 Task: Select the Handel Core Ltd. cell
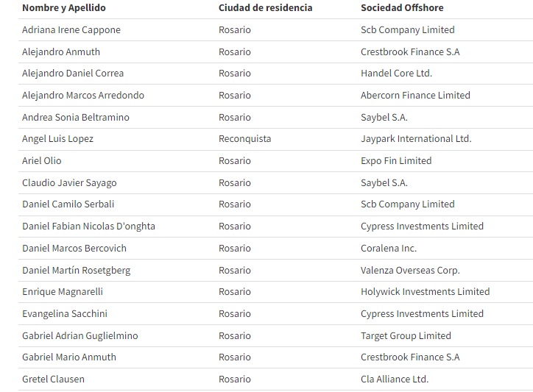pyautogui.click(x=396, y=74)
